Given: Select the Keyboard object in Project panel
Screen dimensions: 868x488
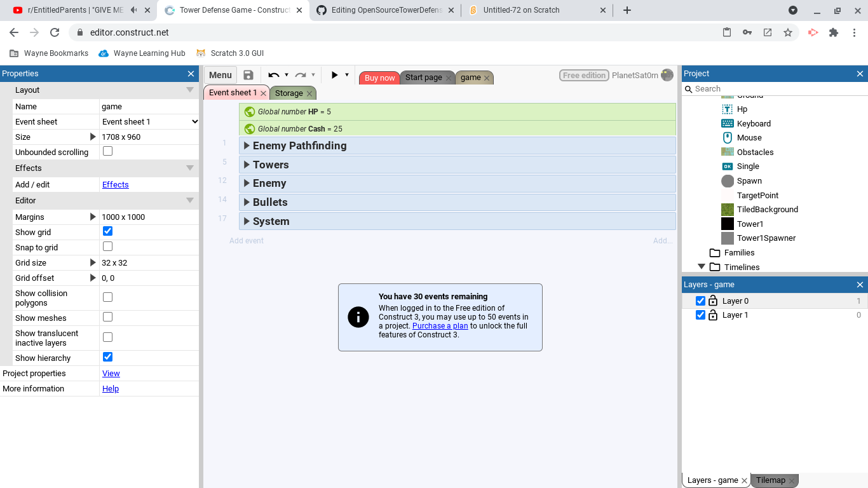Looking at the screenshot, I should point(754,123).
